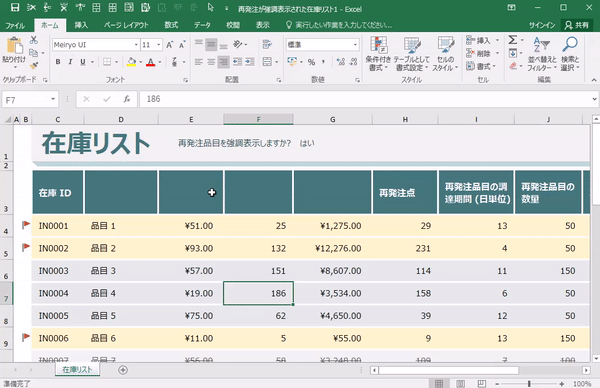Toggle Italic formatting
The height and width of the screenshot is (388, 600).
pos(70,62)
